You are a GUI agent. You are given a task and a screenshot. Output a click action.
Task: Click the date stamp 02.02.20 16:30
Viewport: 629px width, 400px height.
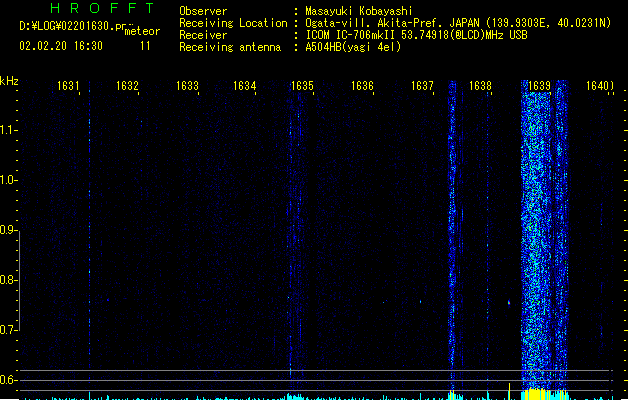click(61, 46)
